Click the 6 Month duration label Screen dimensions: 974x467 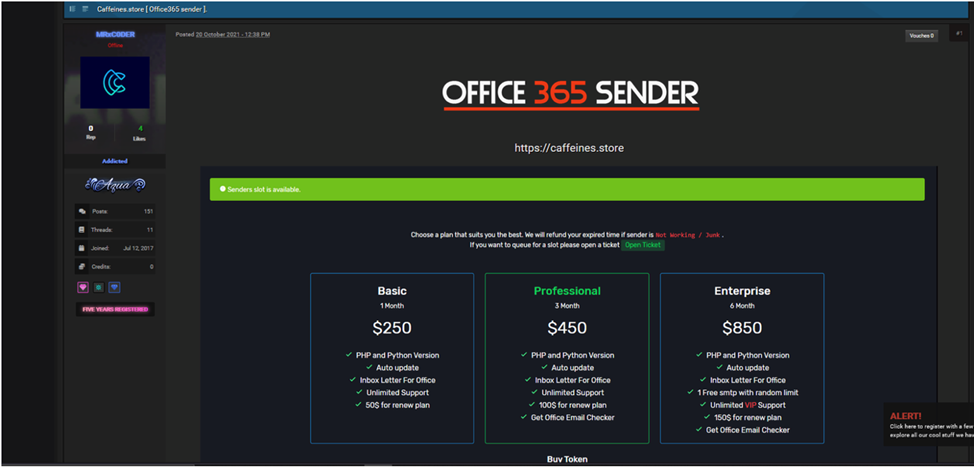[x=742, y=306]
